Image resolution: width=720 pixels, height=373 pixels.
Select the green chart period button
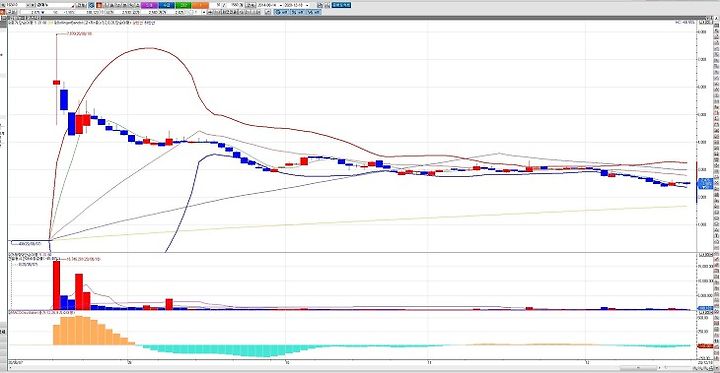(x=184, y=5)
